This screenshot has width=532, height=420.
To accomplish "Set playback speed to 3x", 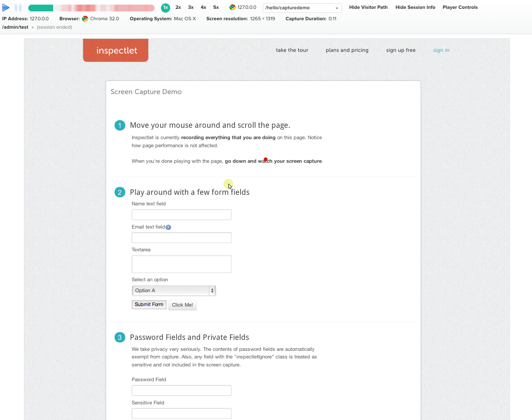I will 191,8.
